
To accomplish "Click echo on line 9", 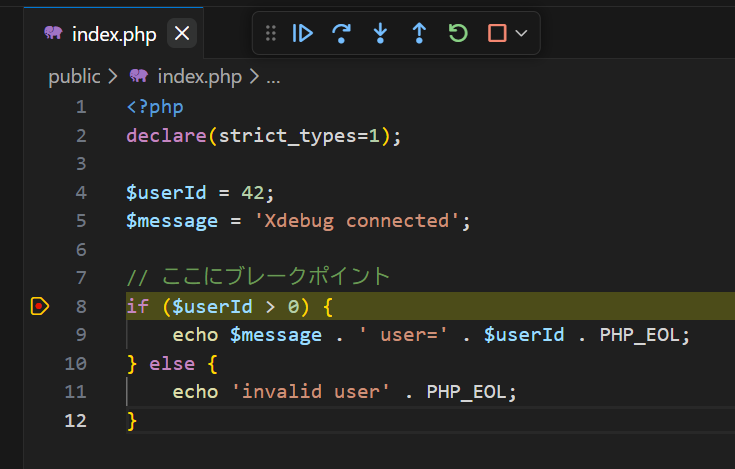I will click(195, 335).
